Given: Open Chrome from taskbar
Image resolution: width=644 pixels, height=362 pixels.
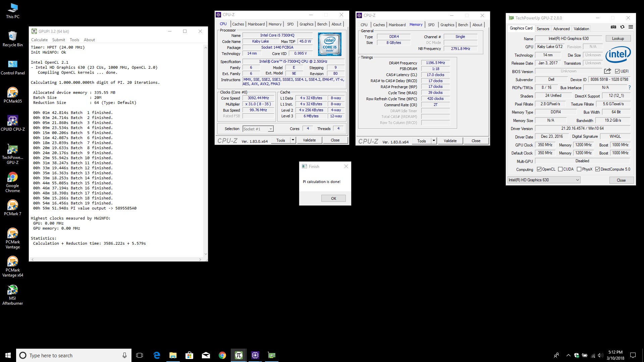Looking at the screenshot, I should [x=222, y=355].
